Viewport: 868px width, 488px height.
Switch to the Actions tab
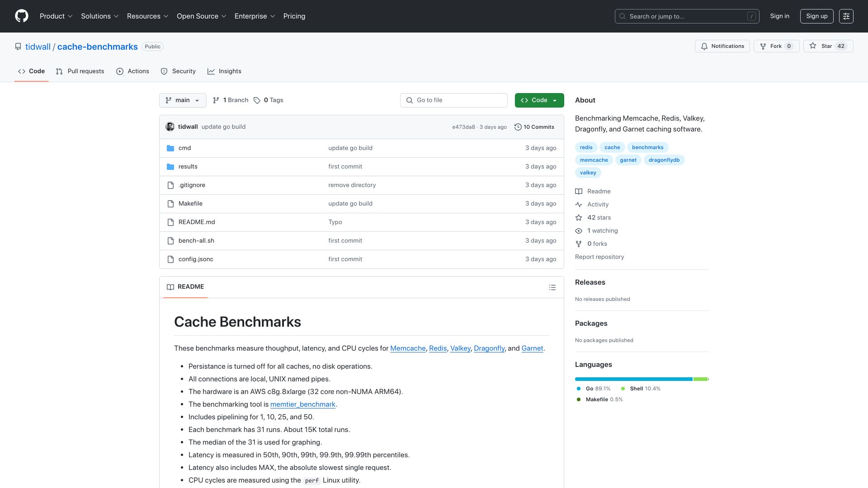tap(132, 71)
